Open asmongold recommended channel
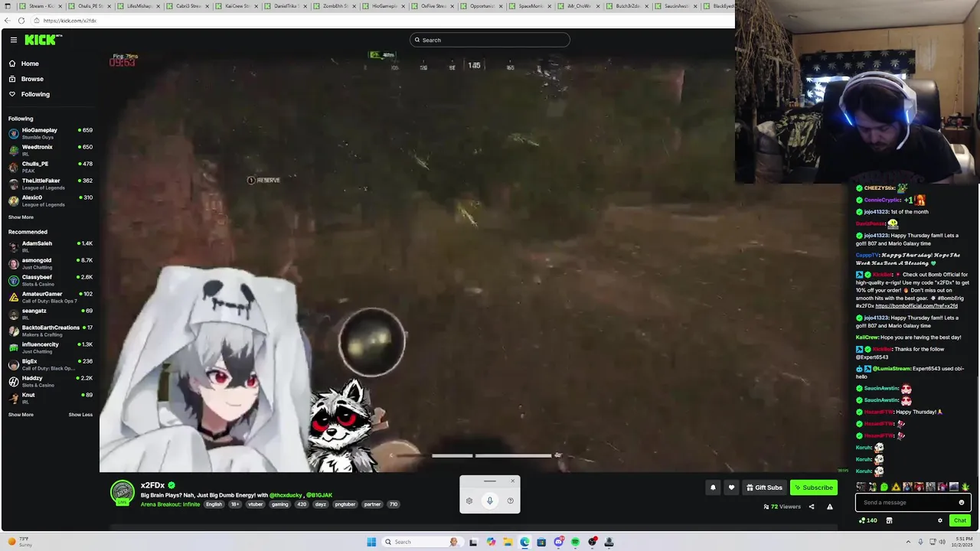980x551 pixels. 50,263
